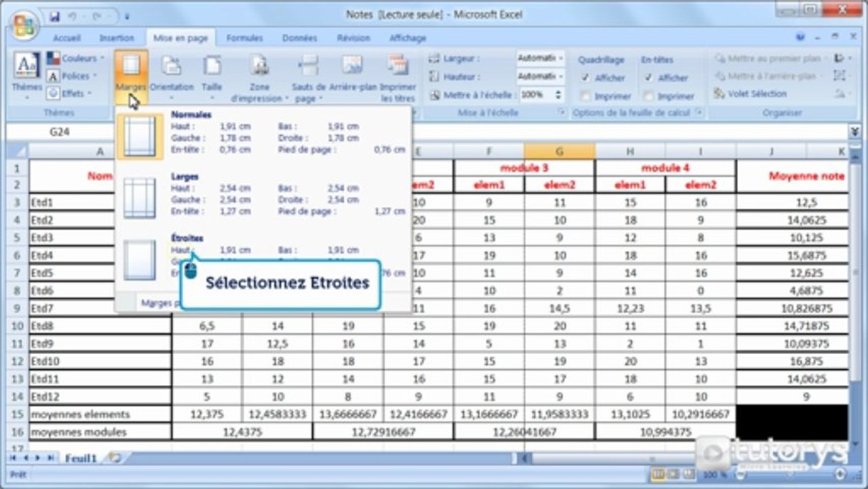Click the Select All corner button

16,151
